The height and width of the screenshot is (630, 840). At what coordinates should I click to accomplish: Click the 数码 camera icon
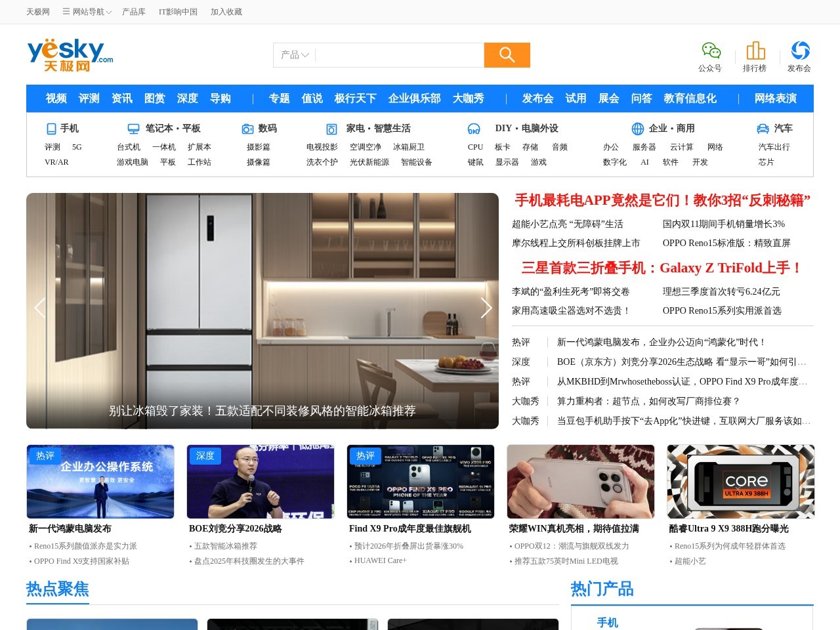click(247, 128)
